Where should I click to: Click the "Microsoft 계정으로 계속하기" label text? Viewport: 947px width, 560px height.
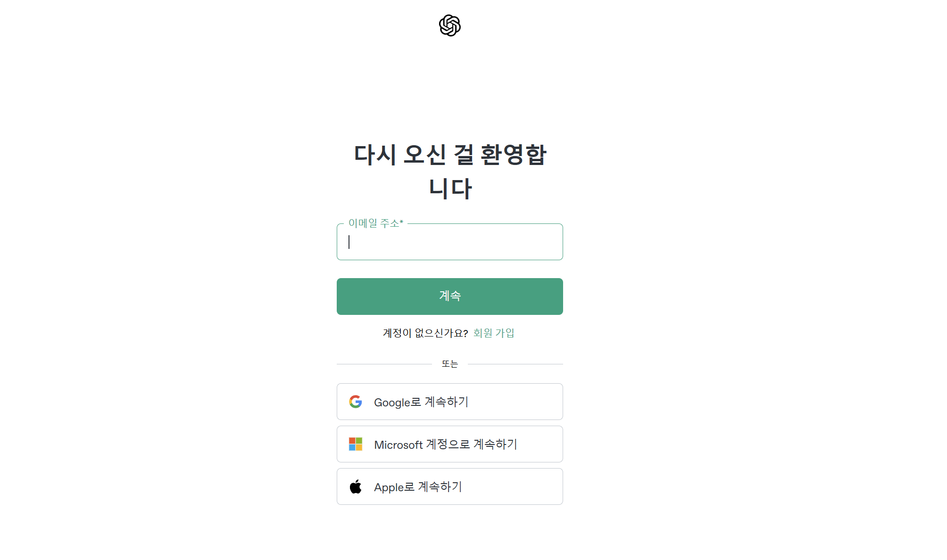click(x=446, y=445)
